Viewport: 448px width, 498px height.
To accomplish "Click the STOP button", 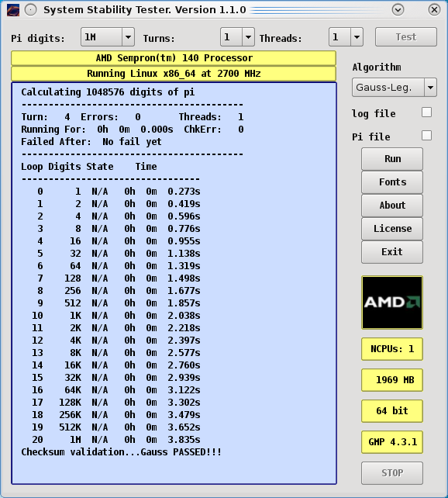I will 392,473.
